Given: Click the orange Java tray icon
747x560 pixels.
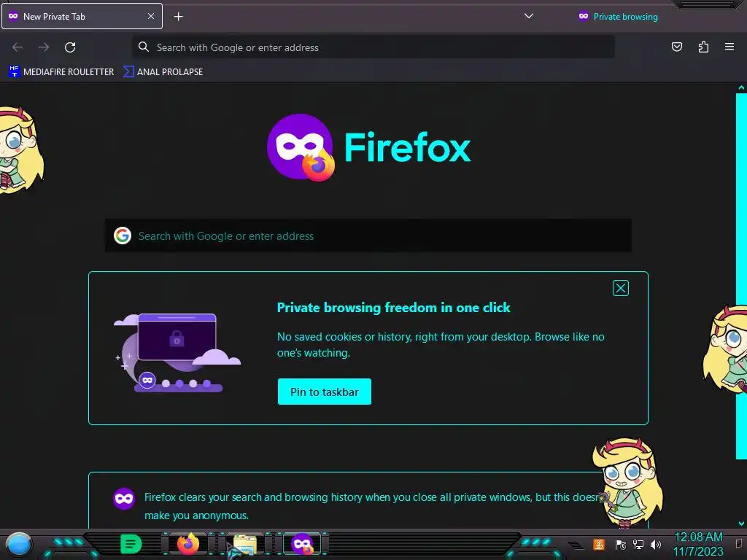Looking at the screenshot, I should [x=599, y=544].
